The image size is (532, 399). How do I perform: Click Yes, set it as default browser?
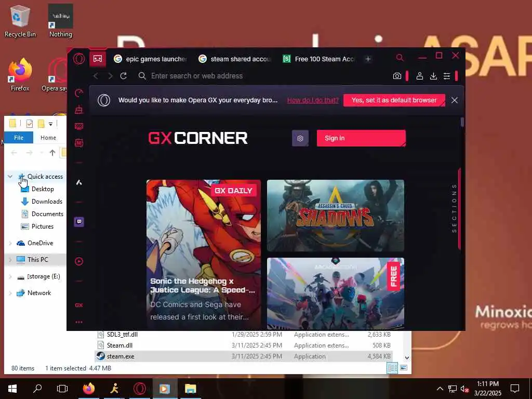[x=394, y=100]
